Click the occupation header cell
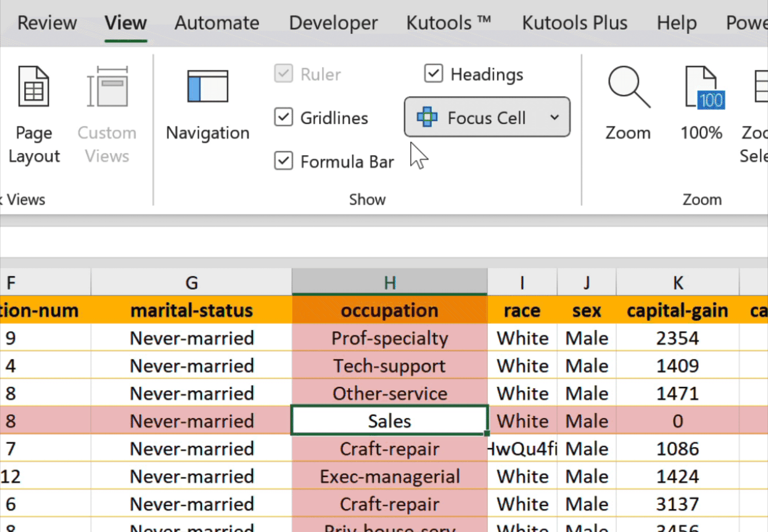 pyautogui.click(x=390, y=310)
